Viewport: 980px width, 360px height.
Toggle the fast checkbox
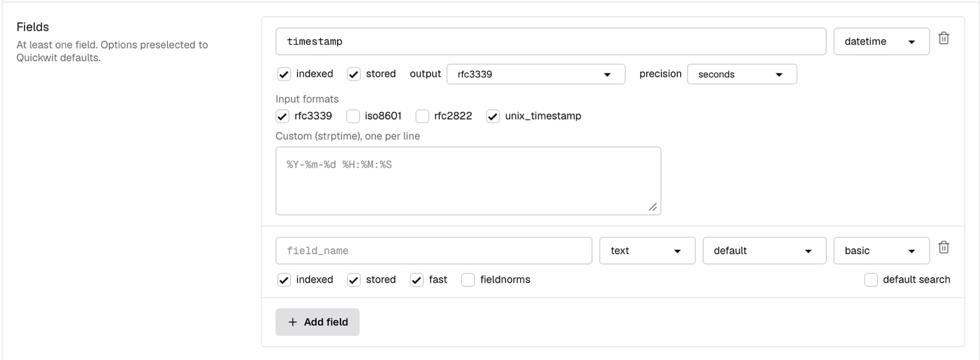[417, 280]
